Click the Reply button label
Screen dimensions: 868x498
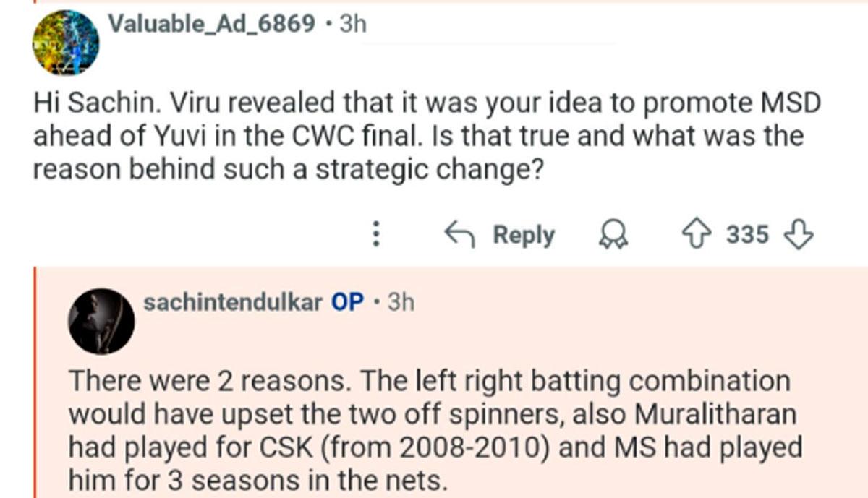[x=524, y=234]
